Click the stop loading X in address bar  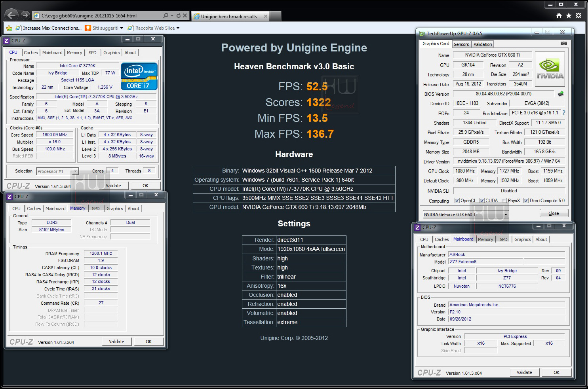tap(185, 15)
